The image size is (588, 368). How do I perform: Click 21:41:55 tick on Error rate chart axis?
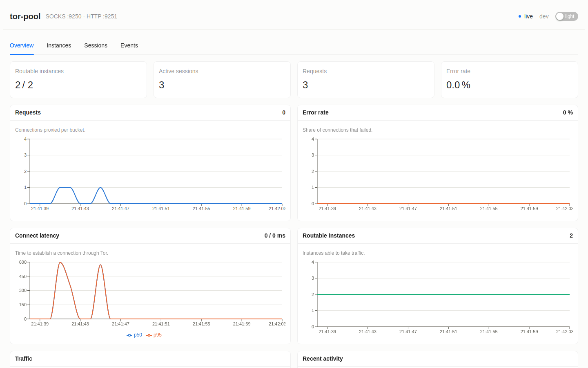[489, 209]
